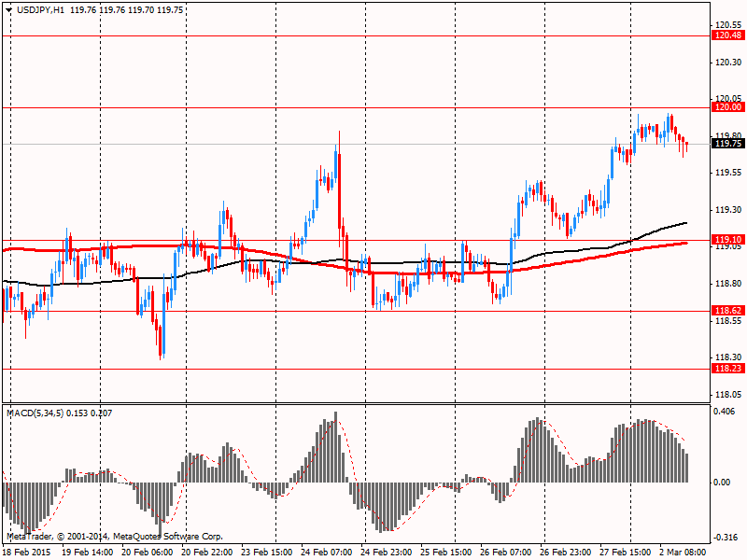Click the USDJPY,H1 chart title text
This screenshot has height=560, width=747.
[40, 9]
